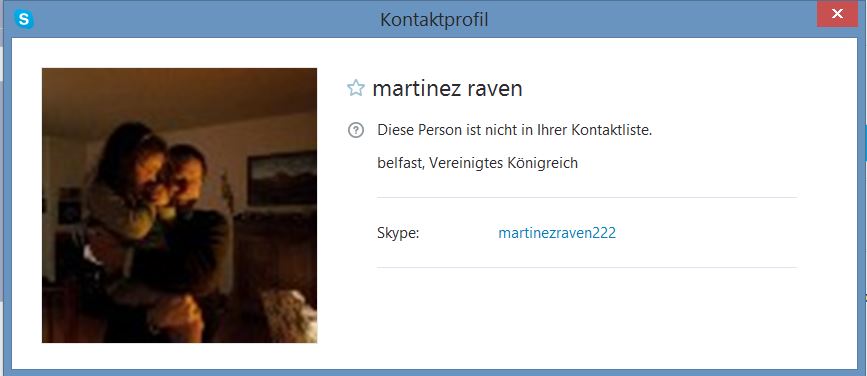Click the Skype logo icon in title bar

click(x=24, y=19)
